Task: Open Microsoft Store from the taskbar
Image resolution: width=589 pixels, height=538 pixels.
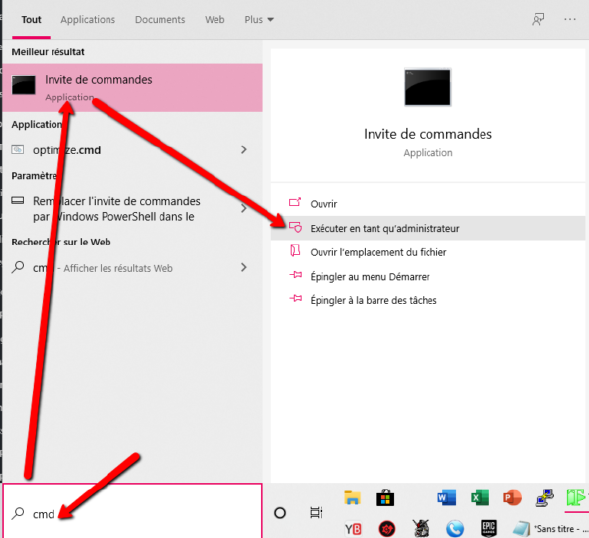Action: (385, 498)
